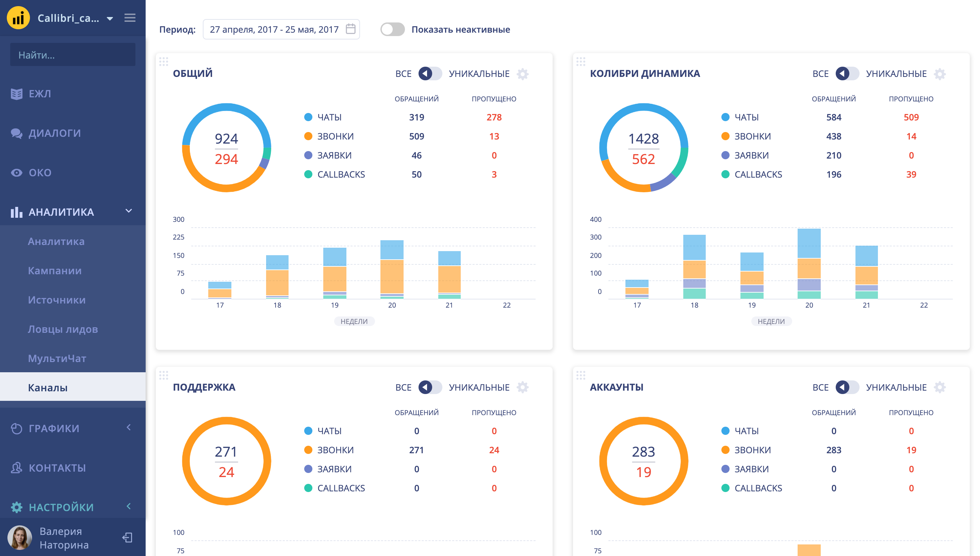Image resolution: width=980 pixels, height=556 pixels.
Task: Expand the ГРАФИКИ sidebar section
Action: pyautogui.click(x=129, y=428)
